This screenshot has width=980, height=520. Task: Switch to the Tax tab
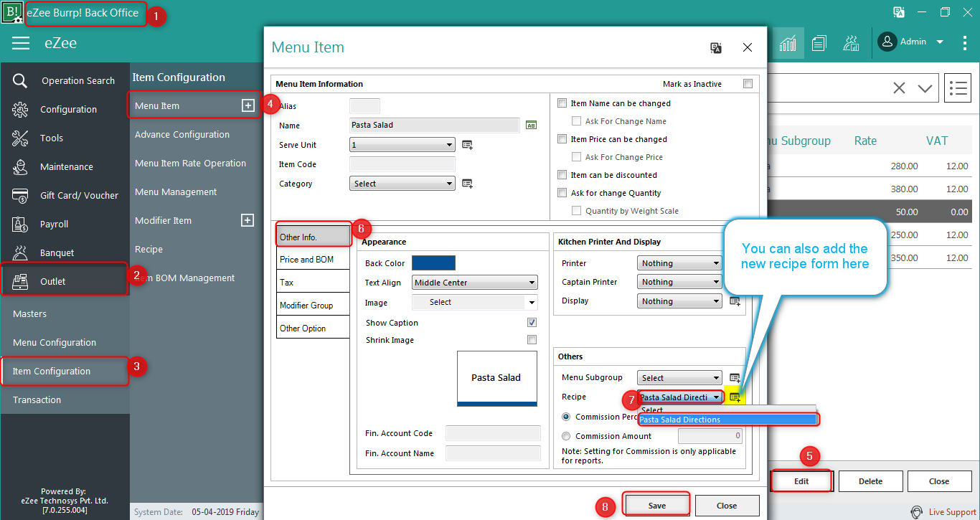tap(313, 283)
